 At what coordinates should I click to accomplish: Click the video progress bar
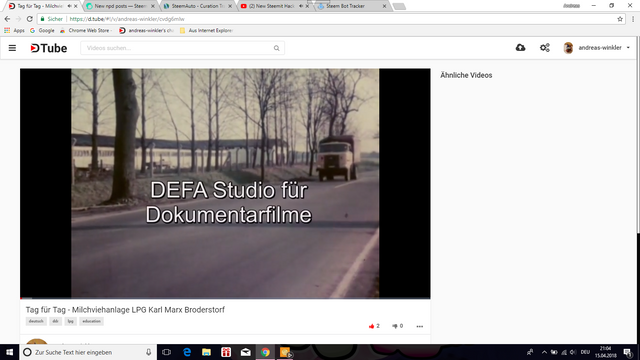click(225, 298)
